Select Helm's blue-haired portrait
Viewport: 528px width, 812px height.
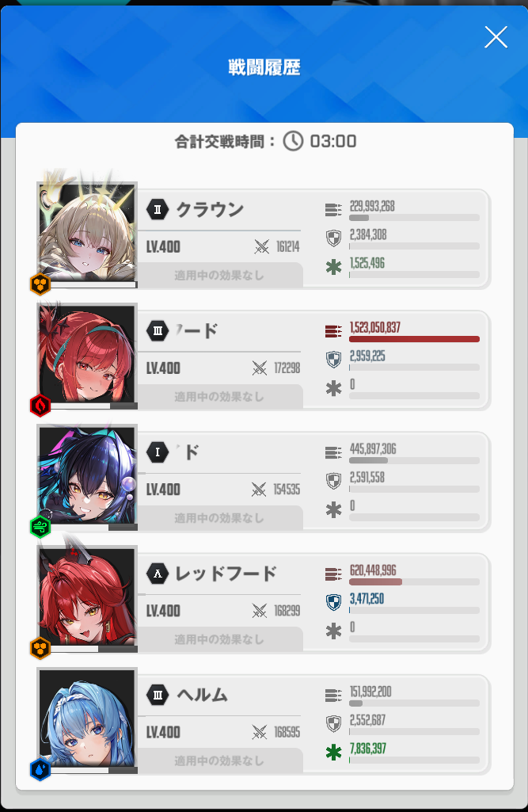pyautogui.click(x=87, y=719)
